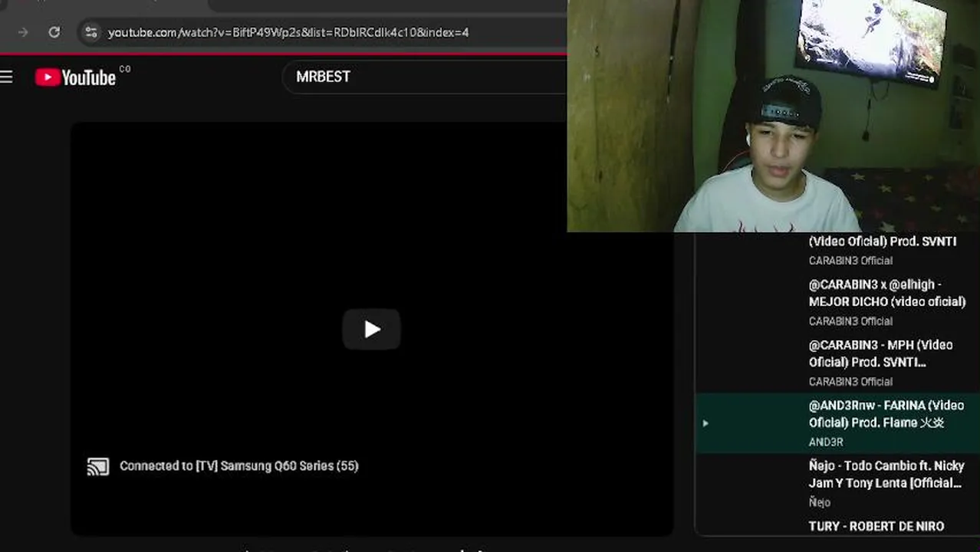
Task: Click channel name AND3R
Action: tap(826, 442)
